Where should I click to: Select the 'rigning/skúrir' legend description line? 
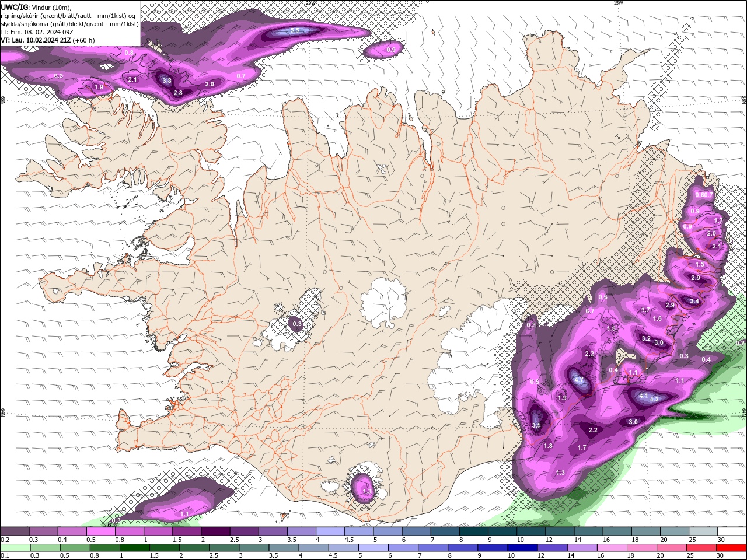(x=69, y=16)
